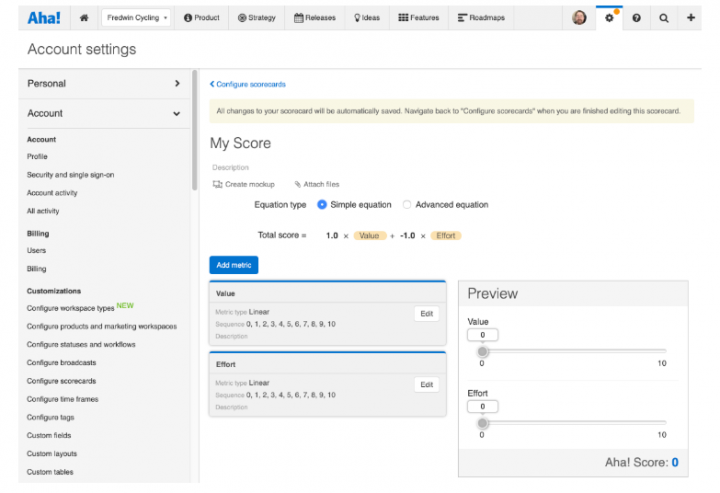Image resolution: width=720 pixels, height=493 pixels.
Task: Click Create mockup icon link
Action: click(x=244, y=184)
